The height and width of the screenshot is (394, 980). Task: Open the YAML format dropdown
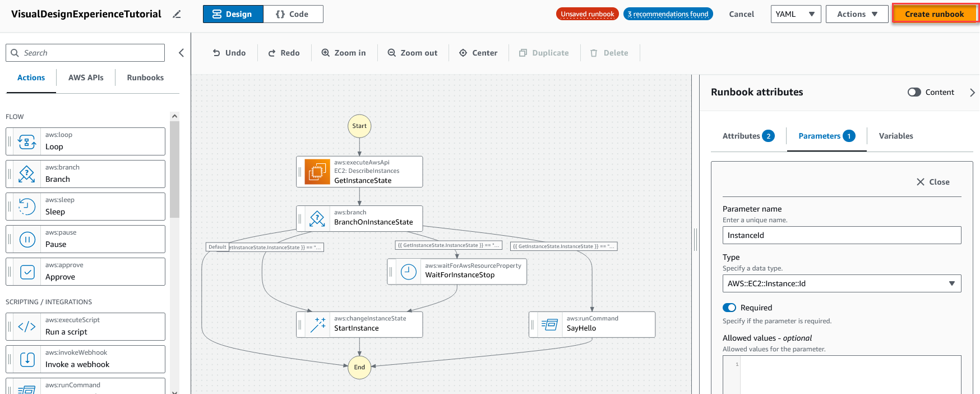(x=796, y=14)
